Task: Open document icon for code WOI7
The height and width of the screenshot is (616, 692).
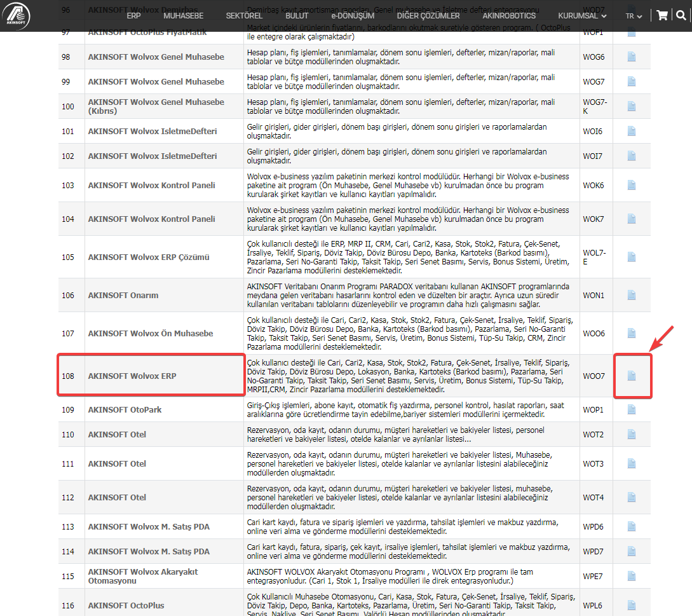Action: [x=632, y=156]
